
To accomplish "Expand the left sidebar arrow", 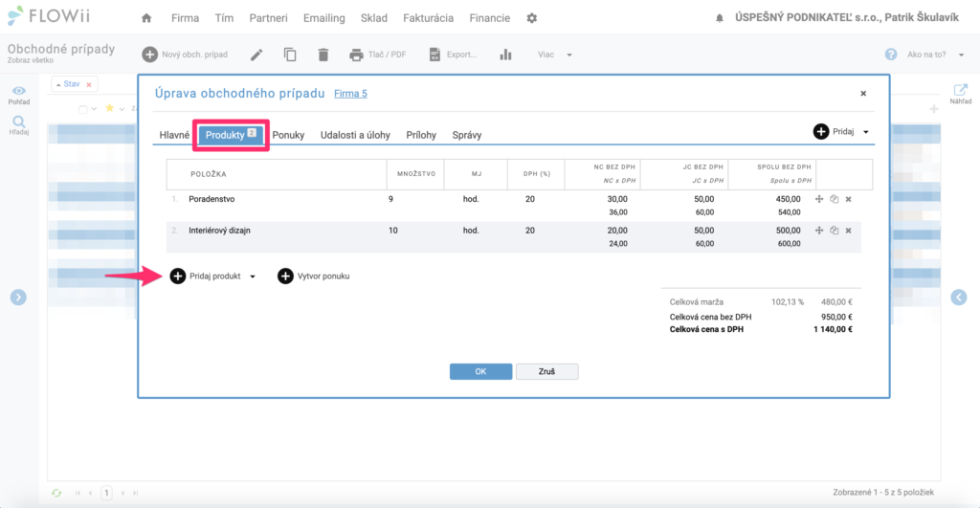I will tap(18, 298).
